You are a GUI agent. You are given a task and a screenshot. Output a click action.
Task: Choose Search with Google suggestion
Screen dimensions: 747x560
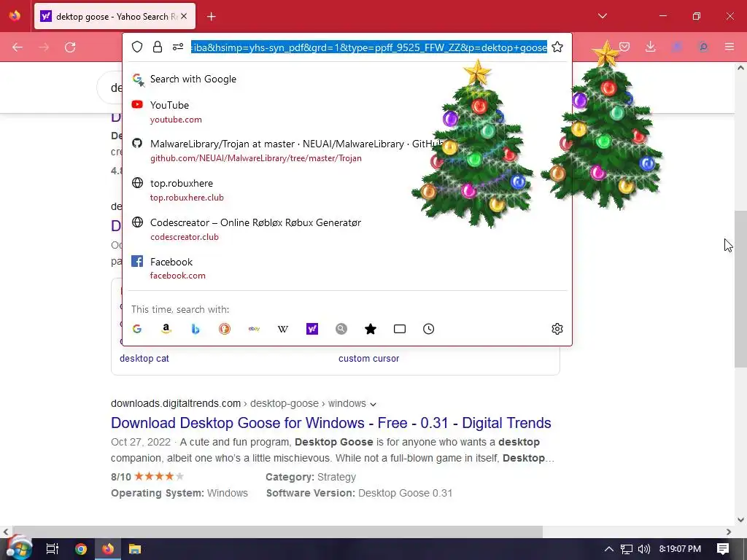pos(347,79)
